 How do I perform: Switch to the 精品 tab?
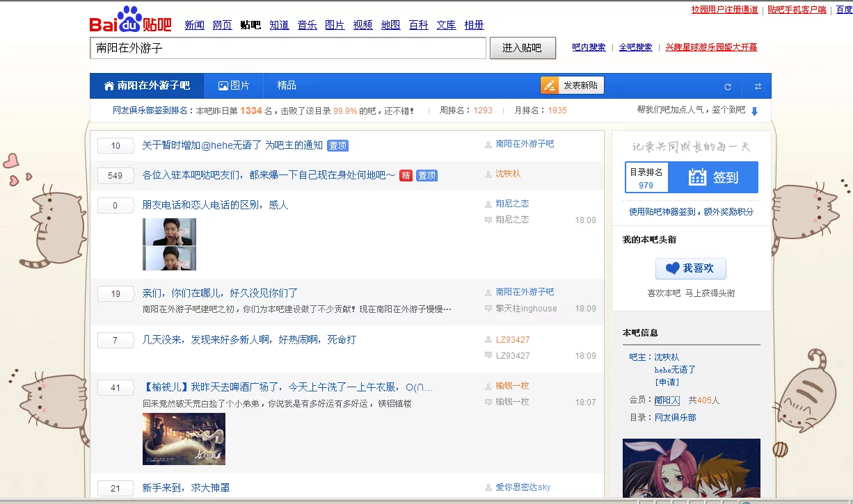pos(287,86)
